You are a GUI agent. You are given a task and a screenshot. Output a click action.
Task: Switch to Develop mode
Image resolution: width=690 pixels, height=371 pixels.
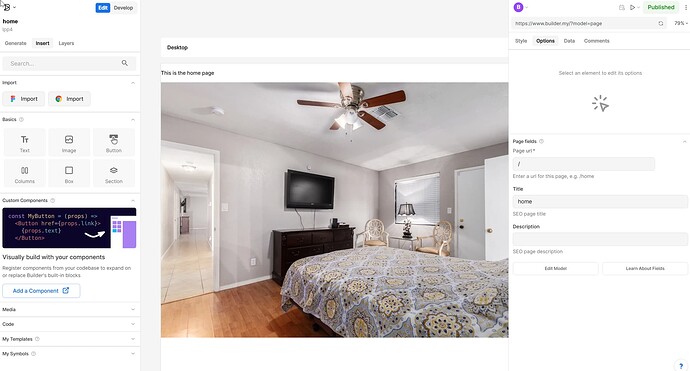[x=123, y=7]
